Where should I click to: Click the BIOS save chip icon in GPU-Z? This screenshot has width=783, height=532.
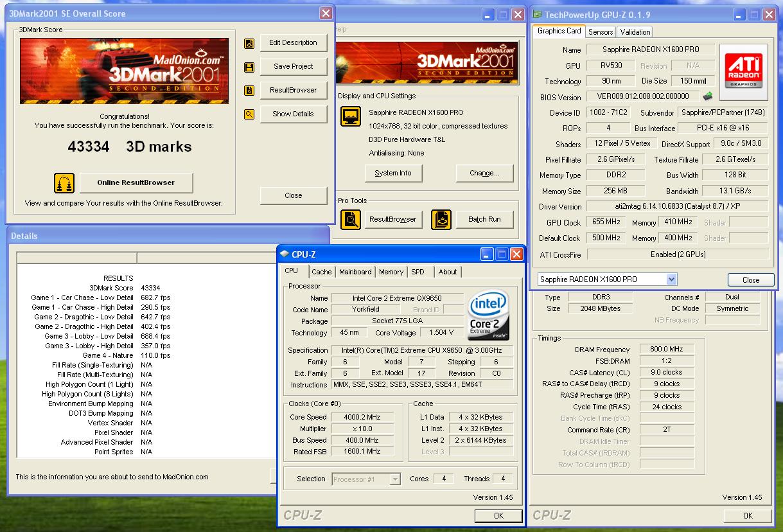tap(708, 97)
